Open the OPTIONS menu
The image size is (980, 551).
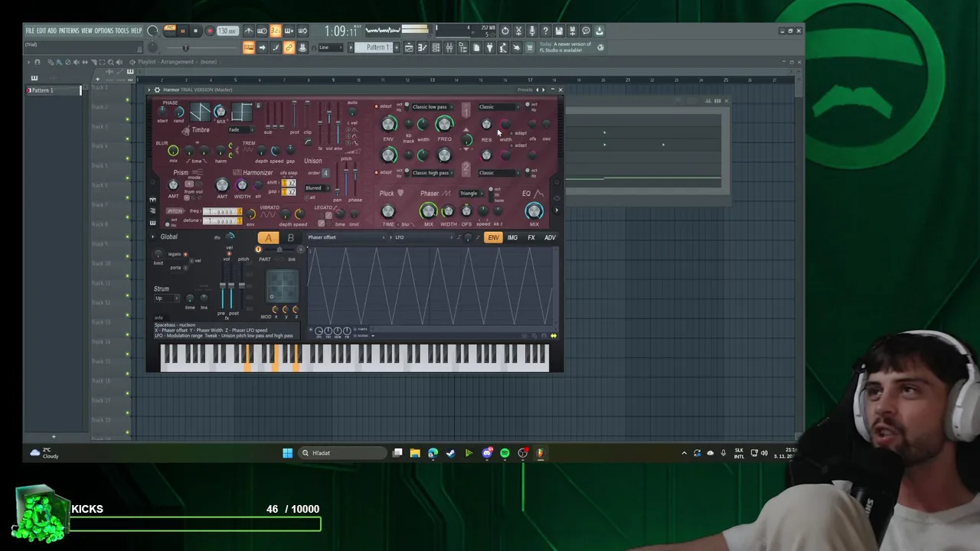(x=103, y=31)
